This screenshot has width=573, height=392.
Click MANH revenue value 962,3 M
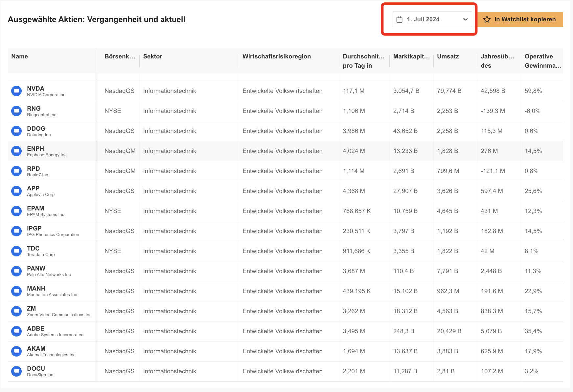[x=448, y=291]
